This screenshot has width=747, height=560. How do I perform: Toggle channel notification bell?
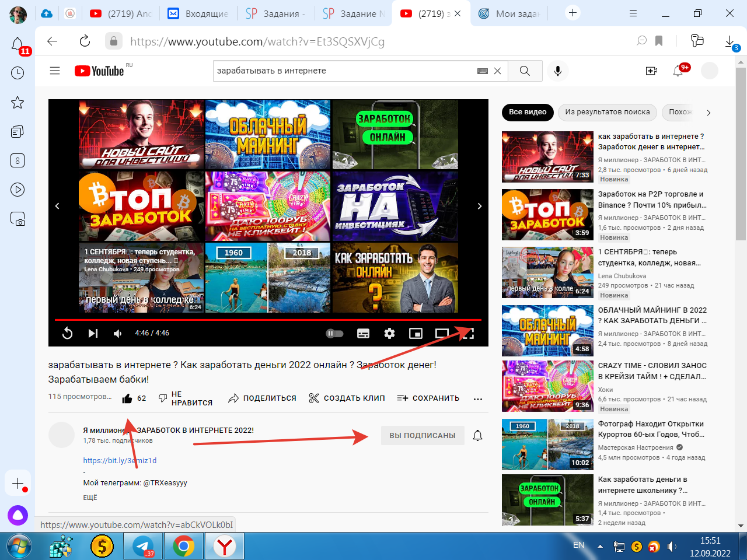click(477, 435)
